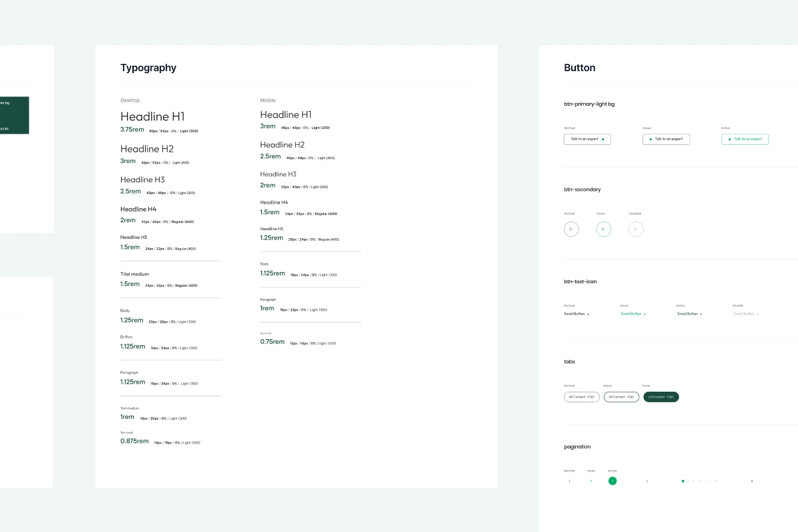Image resolution: width=798 pixels, height=532 pixels.
Task: Click the dark green color swatch on left edge
Action: [15, 114]
